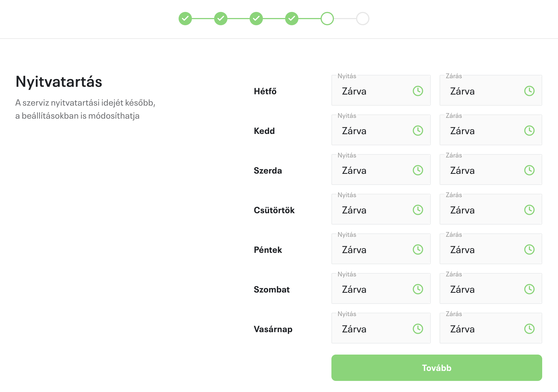
Task: Click the clock icon in Vasárnap Zárás field
Action: point(529,329)
